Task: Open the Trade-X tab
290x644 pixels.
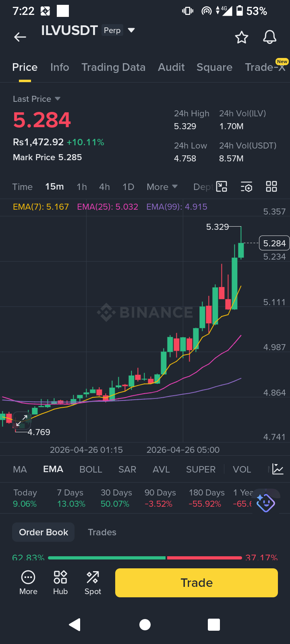Action: point(265,67)
